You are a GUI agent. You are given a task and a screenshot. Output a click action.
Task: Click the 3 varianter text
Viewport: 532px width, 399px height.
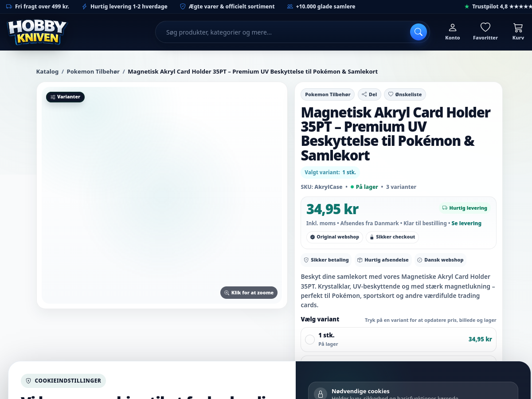[401, 187]
